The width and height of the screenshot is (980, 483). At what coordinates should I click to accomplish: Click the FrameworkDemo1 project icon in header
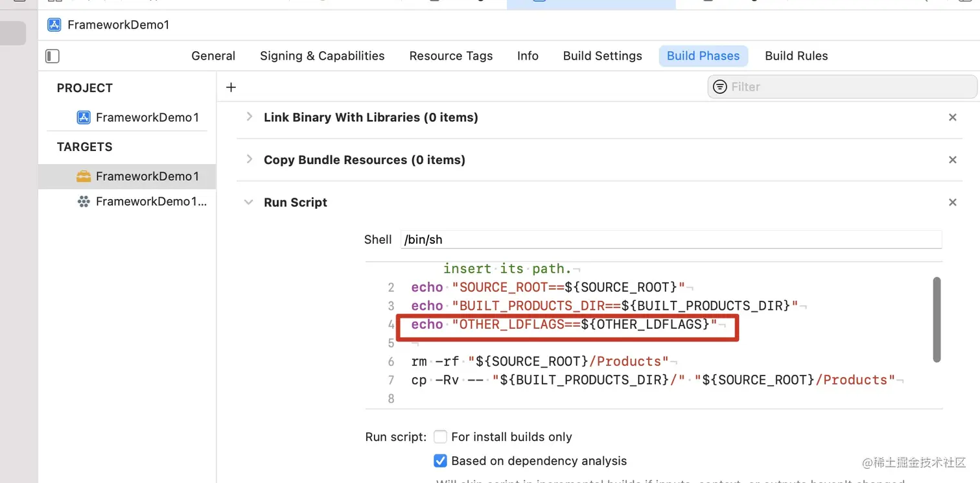[x=54, y=25]
